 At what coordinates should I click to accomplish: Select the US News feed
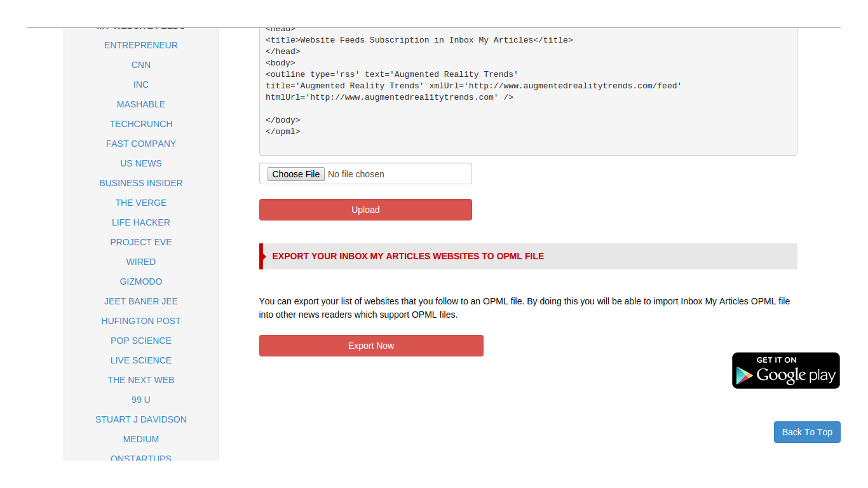pos(141,163)
